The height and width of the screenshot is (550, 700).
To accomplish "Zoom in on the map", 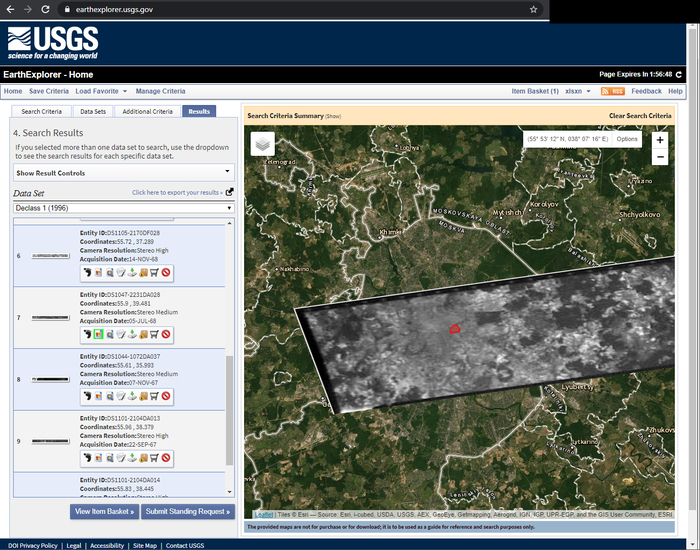I will tap(659, 141).
